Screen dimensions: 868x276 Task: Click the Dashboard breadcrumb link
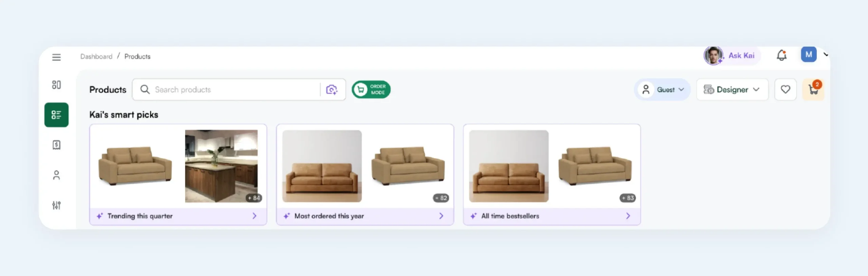[x=96, y=56]
